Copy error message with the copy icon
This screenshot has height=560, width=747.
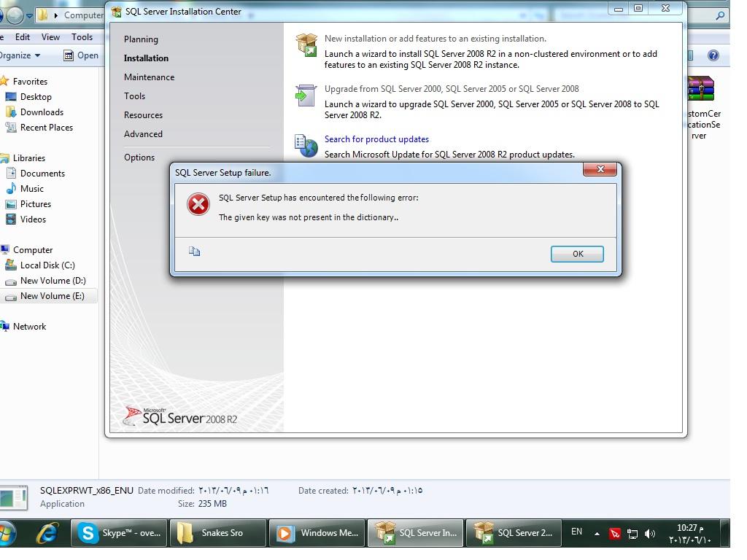pyautogui.click(x=194, y=251)
